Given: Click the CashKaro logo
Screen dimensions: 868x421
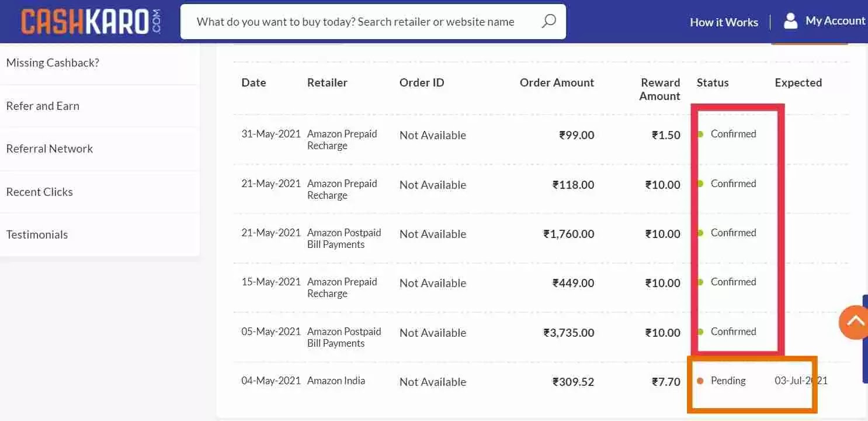Looking at the screenshot, I should click(x=91, y=22).
